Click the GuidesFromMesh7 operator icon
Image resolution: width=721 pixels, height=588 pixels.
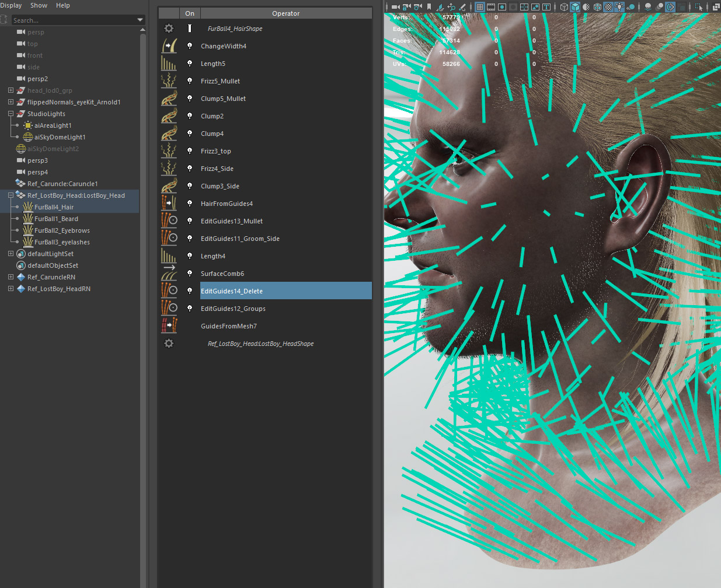coord(169,326)
